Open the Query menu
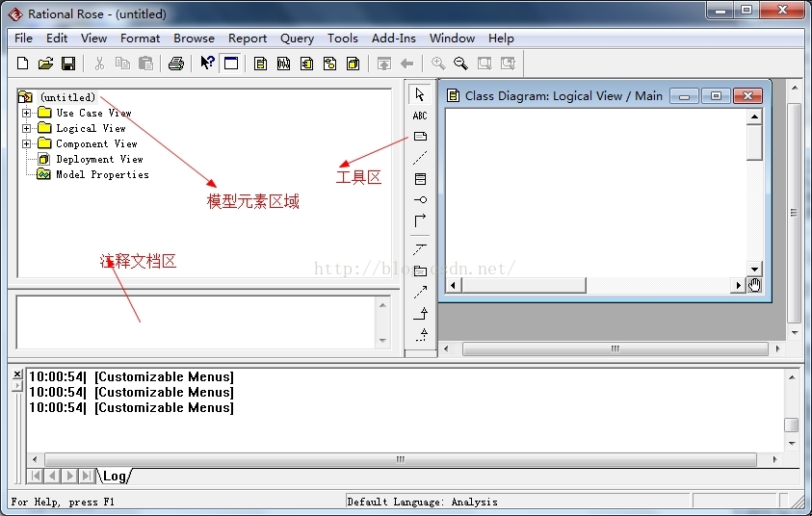This screenshot has width=812, height=516. (x=297, y=39)
